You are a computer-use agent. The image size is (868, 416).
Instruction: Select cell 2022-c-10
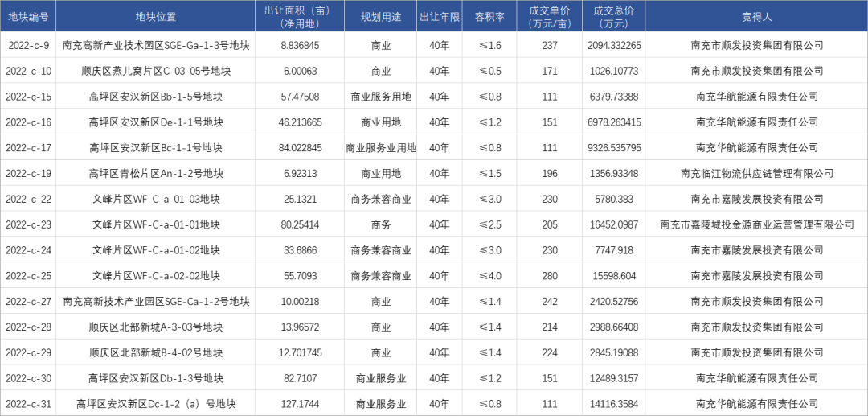(28, 71)
